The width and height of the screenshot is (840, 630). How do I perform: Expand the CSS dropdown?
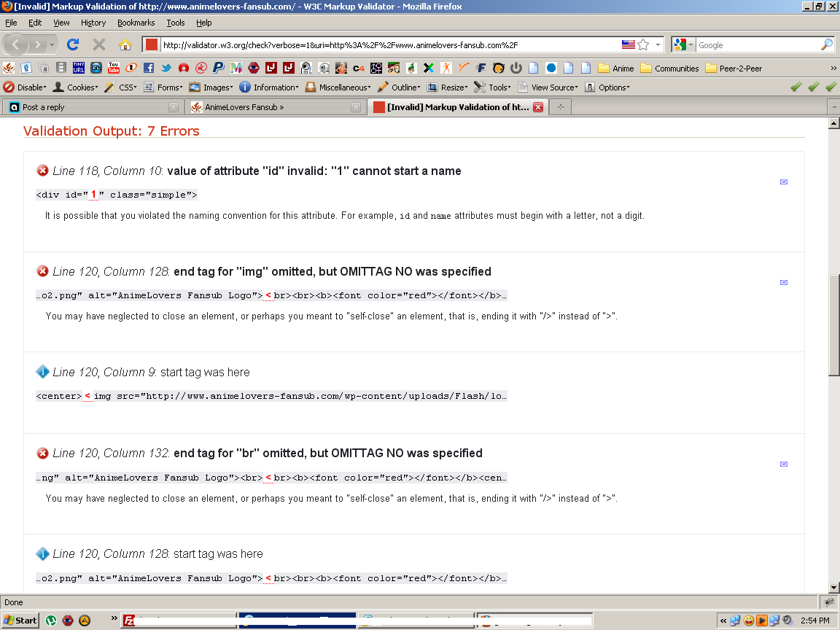click(120, 87)
